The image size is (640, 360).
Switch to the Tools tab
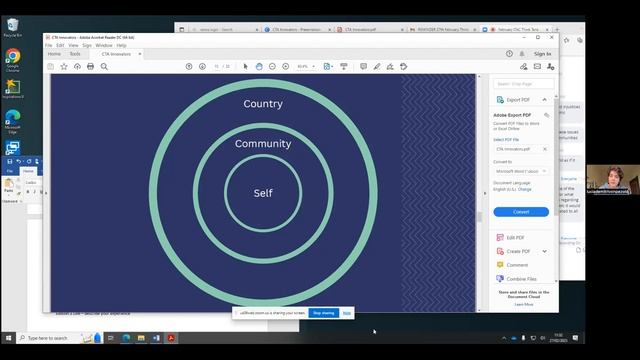[x=75, y=54]
